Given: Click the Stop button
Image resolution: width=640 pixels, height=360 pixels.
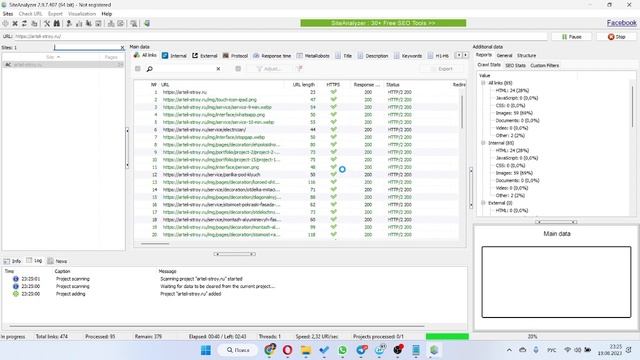Looking at the screenshot, I should point(616,37).
